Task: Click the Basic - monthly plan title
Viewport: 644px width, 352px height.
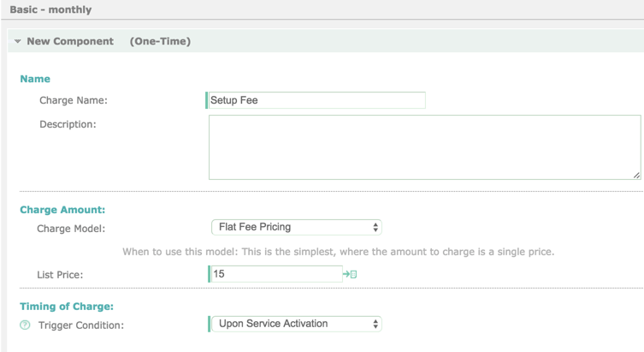Action: pyautogui.click(x=51, y=9)
